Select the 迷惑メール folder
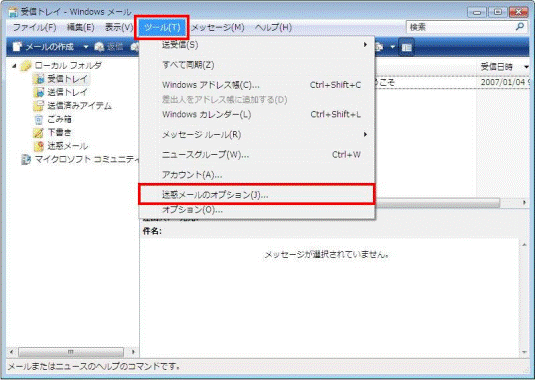This screenshot has width=535, height=380. (x=67, y=146)
